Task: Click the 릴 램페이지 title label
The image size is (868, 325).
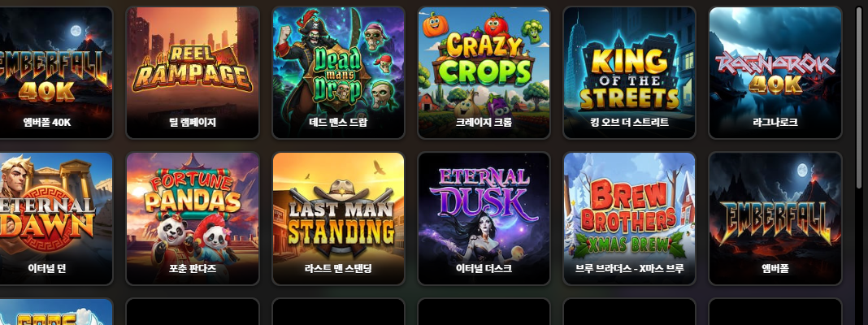Action: (x=193, y=123)
